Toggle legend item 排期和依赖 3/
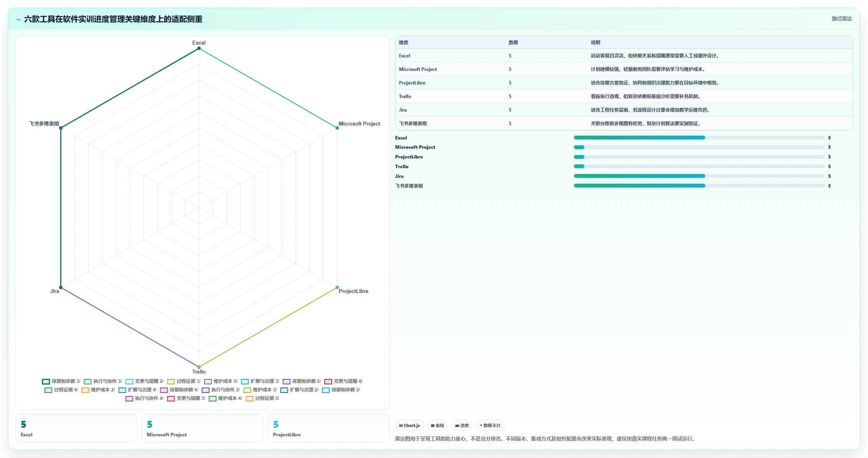The image size is (868, 458). click(x=61, y=381)
